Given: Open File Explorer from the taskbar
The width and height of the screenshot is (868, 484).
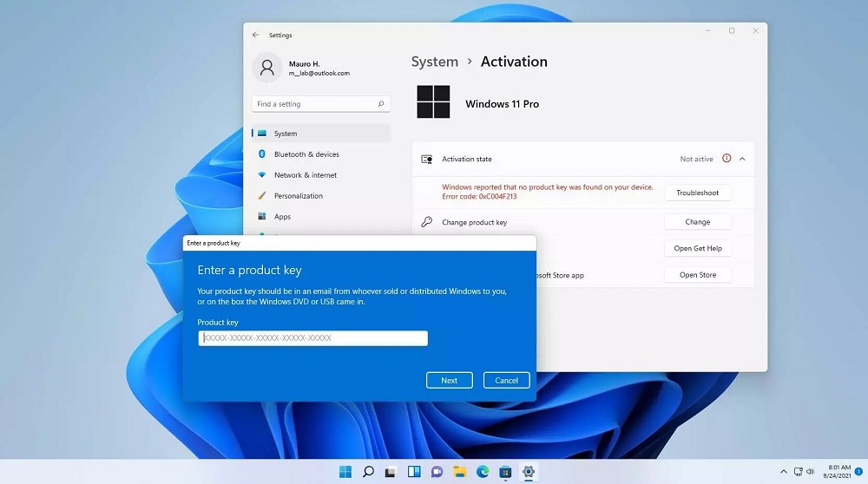Looking at the screenshot, I should (x=459, y=472).
